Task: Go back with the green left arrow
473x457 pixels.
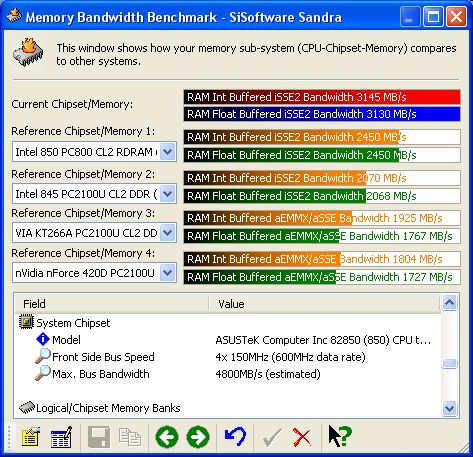Action: pyautogui.click(x=167, y=437)
